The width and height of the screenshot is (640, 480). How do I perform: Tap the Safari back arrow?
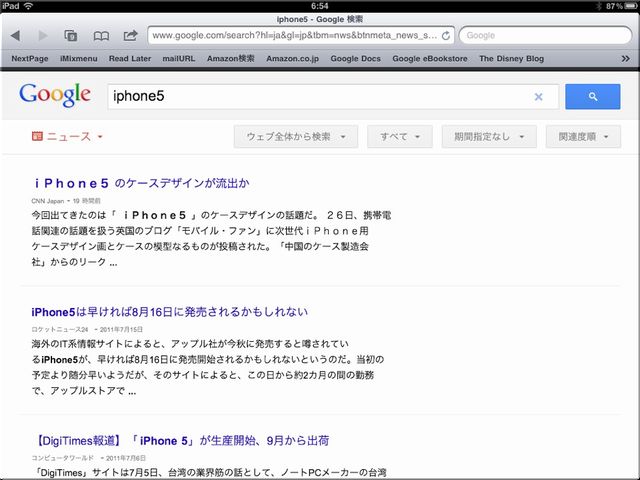(16, 36)
